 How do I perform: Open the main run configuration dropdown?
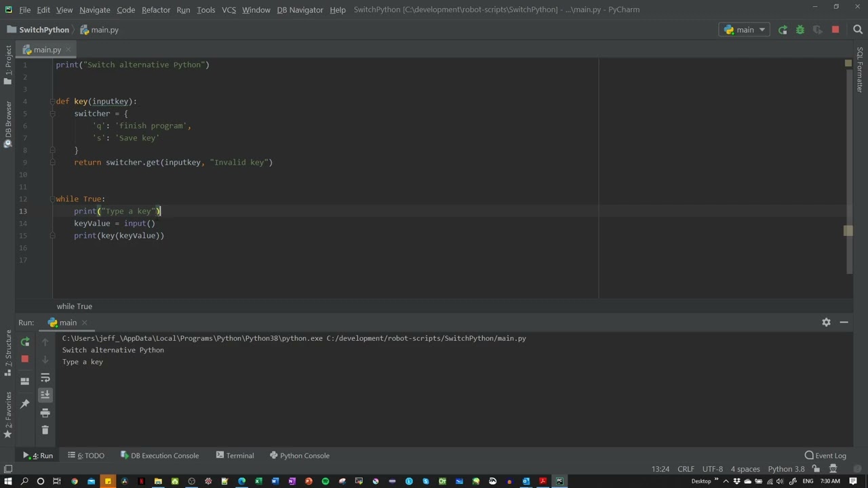pyautogui.click(x=745, y=30)
